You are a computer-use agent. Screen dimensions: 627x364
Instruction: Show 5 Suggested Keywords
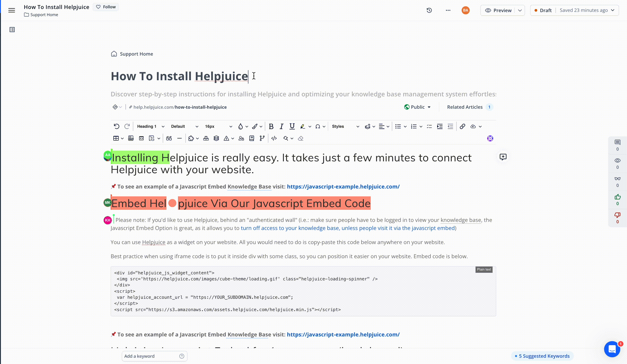click(x=542, y=356)
